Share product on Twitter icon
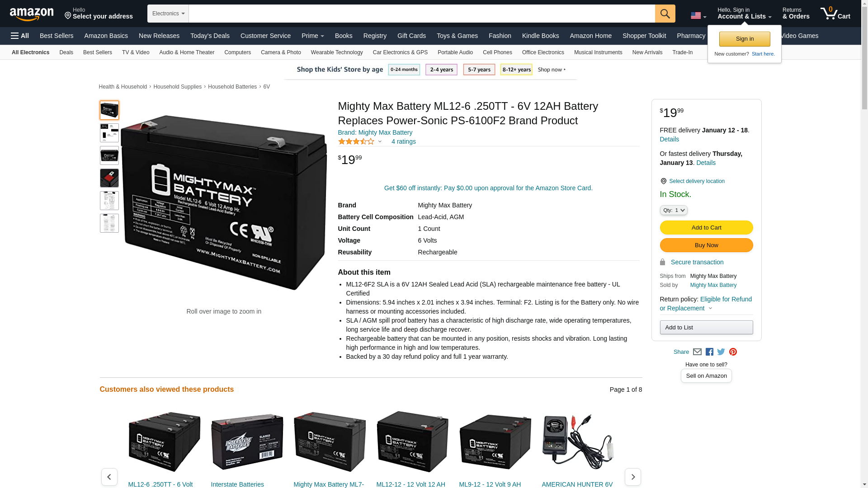 coord(721,352)
